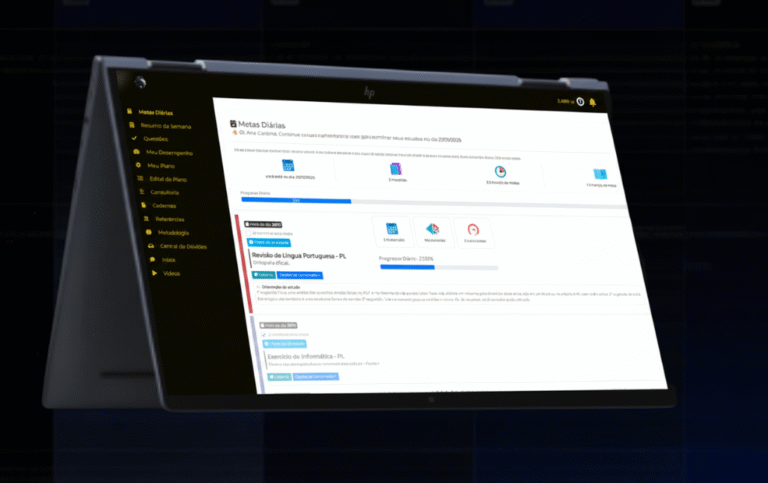The height and width of the screenshot is (483, 768).
Task: Click the calendar icon in the summary row
Action: [288, 166]
